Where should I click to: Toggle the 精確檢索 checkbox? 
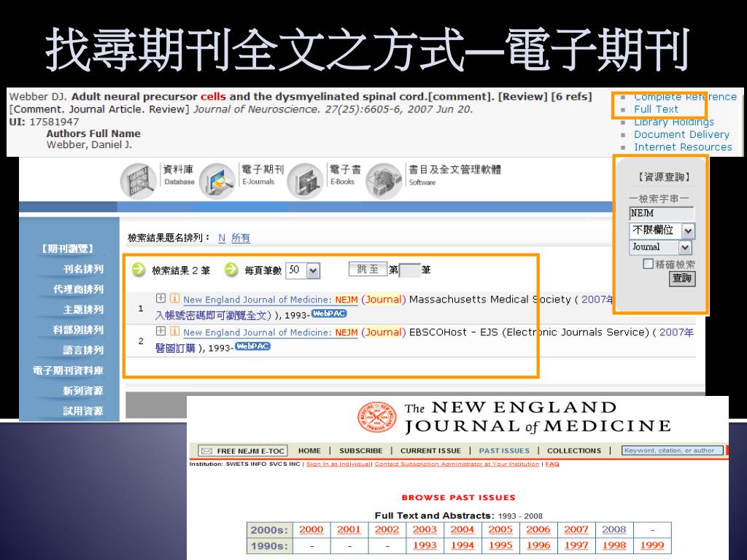click(648, 264)
